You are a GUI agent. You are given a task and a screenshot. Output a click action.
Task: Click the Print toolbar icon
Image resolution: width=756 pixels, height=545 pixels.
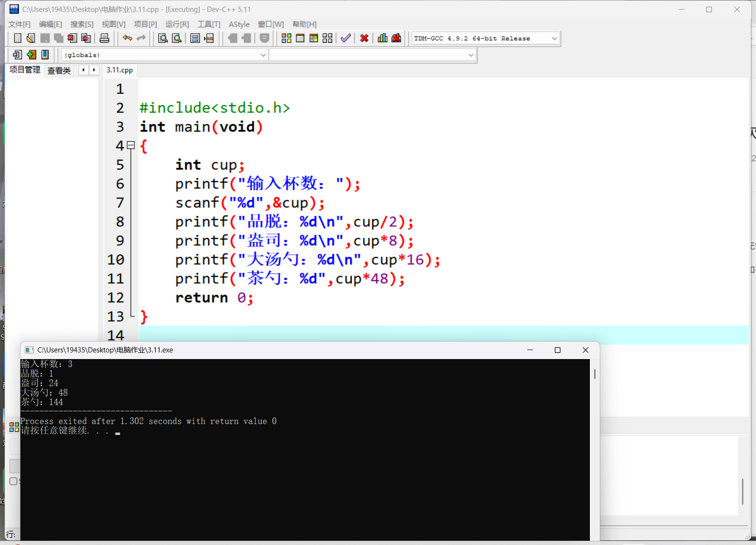[x=104, y=38]
